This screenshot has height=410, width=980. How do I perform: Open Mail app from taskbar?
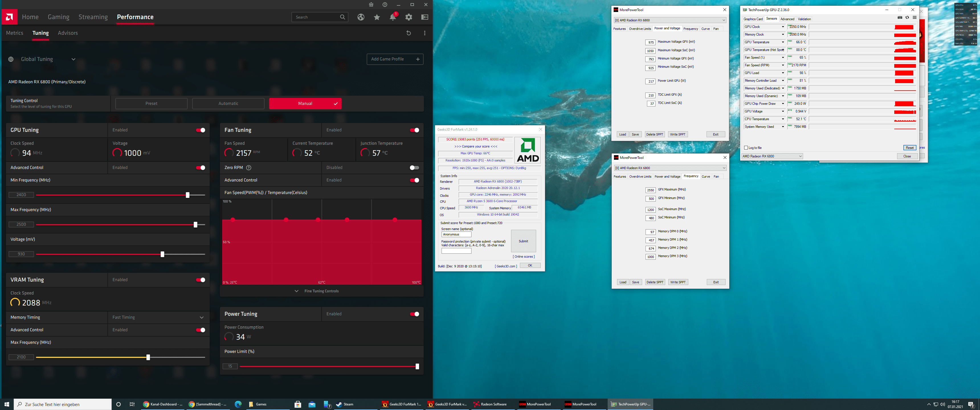tap(312, 404)
